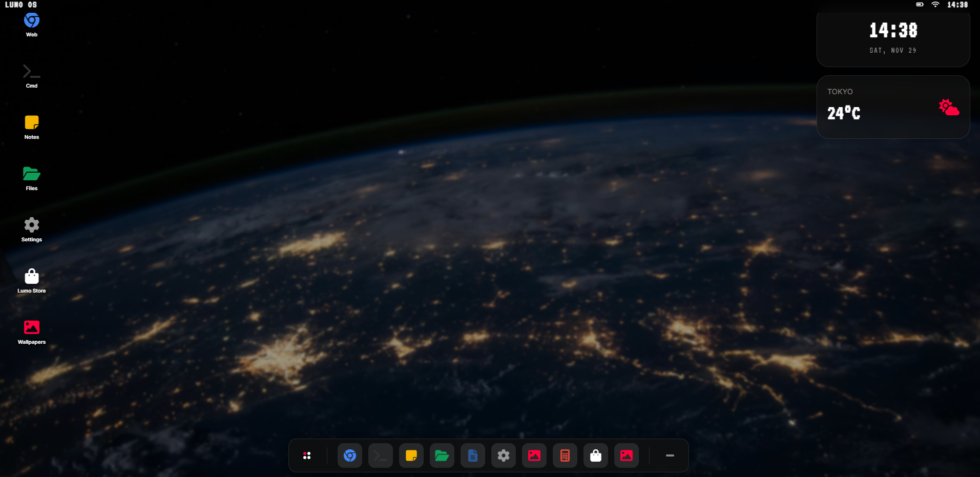This screenshot has width=980, height=477.
Task: Open the Cmd terminal from the desktop
Action: click(31, 72)
